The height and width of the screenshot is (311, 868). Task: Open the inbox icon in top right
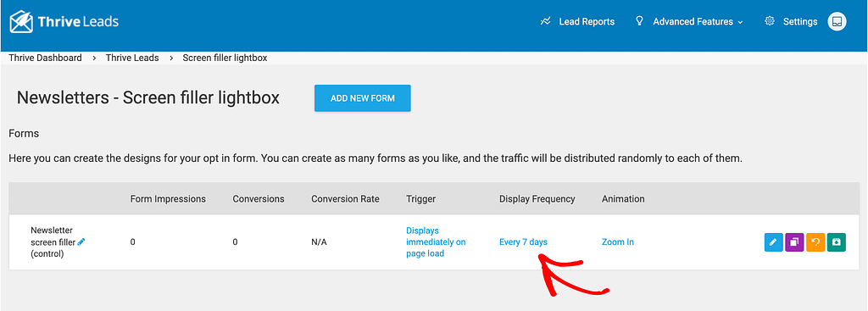tap(837, 21)
